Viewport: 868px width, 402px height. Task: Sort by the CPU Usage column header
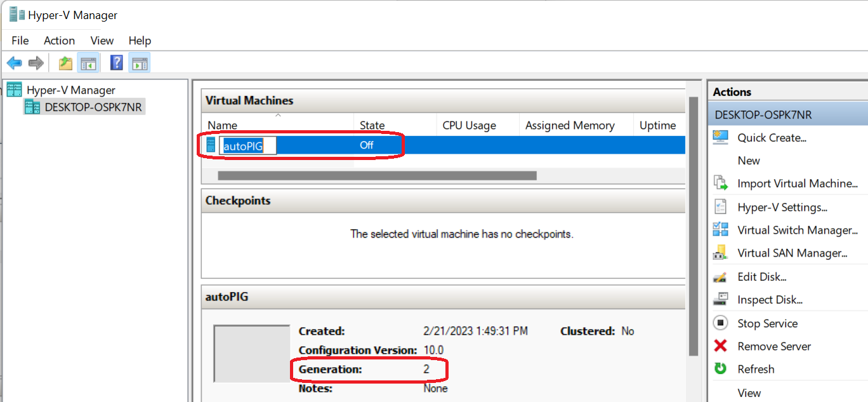(x=477, y=125)
